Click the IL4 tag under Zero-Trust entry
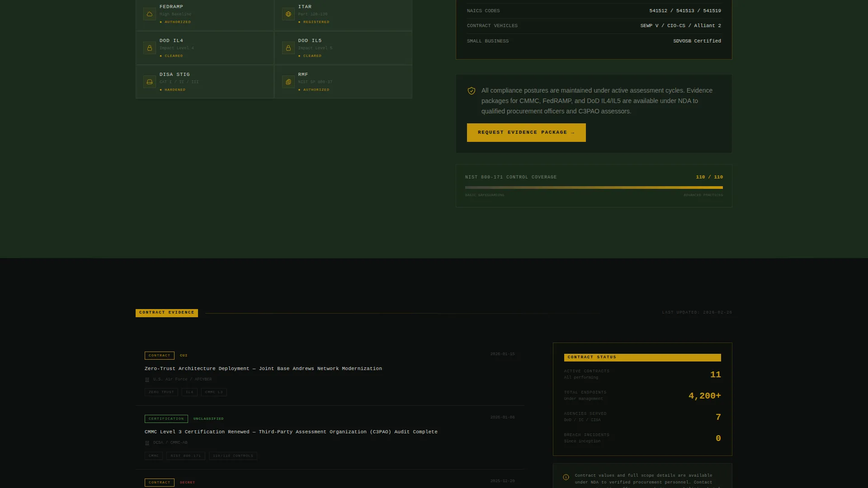Viewport: 868px width, 488px height. (x=189, y=392)
